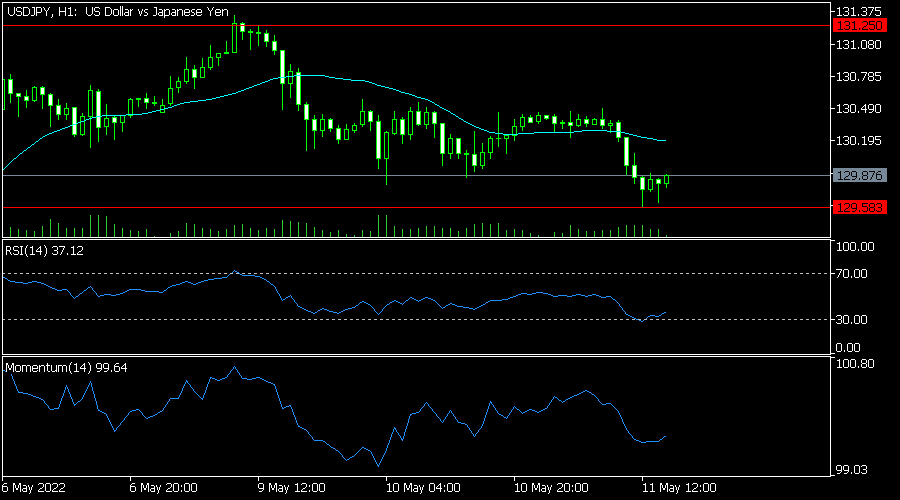Click the RSI 100.00 scale value
The height and width of the screenshot is (500, 900).
click(855, 247)
